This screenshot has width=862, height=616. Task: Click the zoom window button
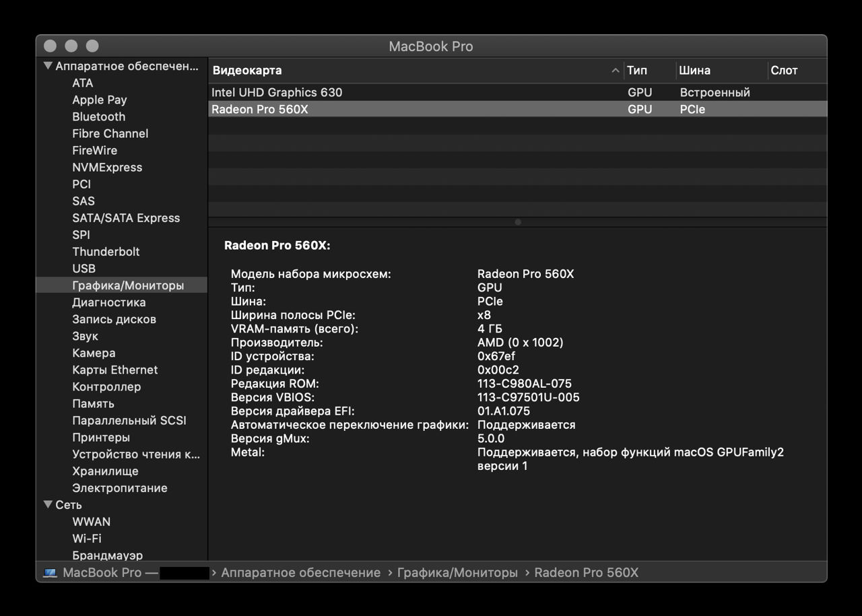click(x=92, y=46)
